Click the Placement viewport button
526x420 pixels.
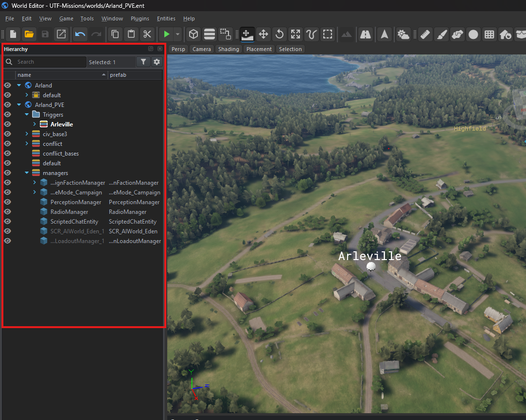tap(259, 49)
